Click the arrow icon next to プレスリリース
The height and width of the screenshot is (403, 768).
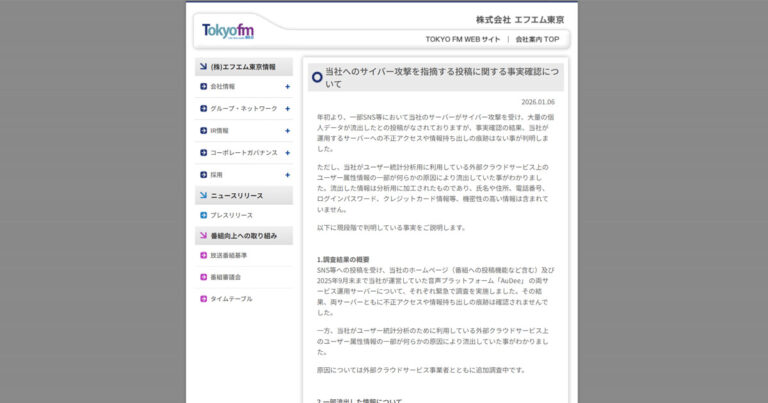pyautogui.click(x=203, y=216)
